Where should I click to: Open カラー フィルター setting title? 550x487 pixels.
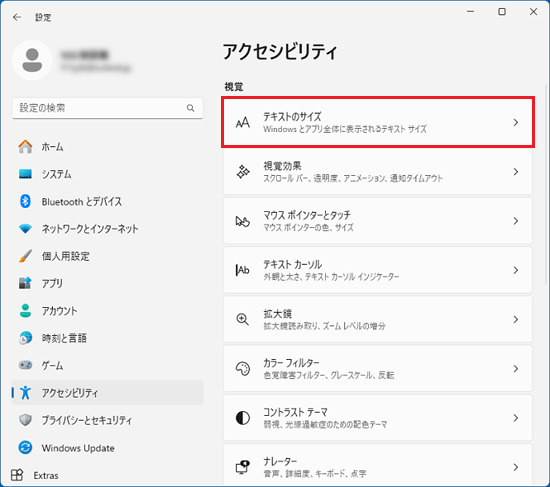(x=291, y=362)
